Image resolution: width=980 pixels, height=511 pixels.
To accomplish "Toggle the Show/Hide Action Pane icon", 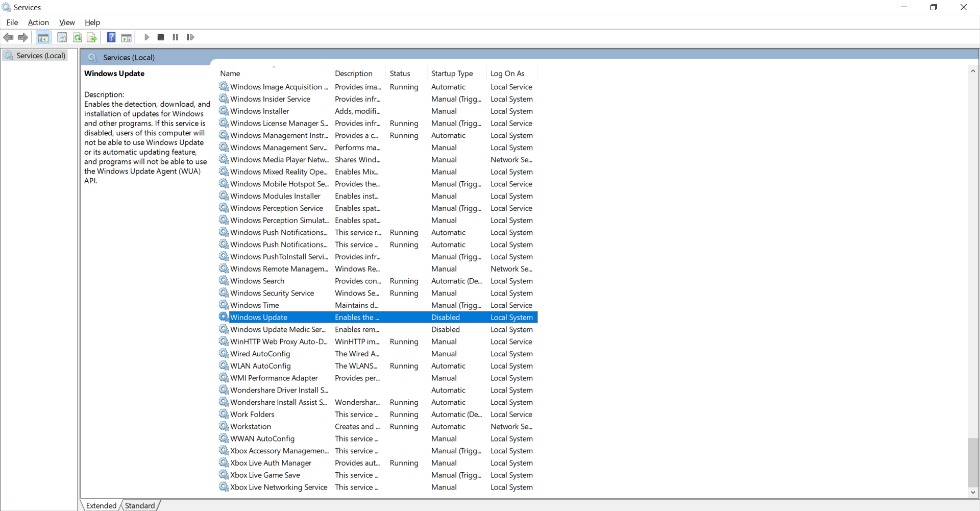I will [126, 37].
